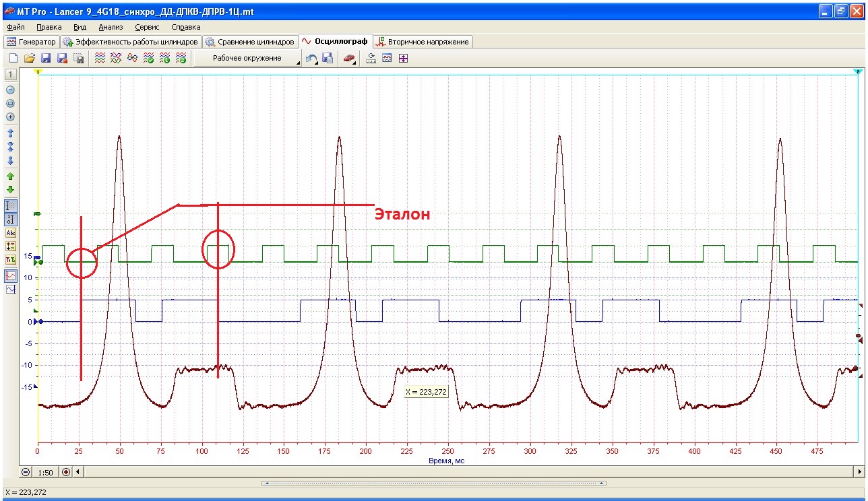Screen dimensions: 868x501
Task: Switch to Эффективность работы цилиндров tab
Action: coord(131,42)
